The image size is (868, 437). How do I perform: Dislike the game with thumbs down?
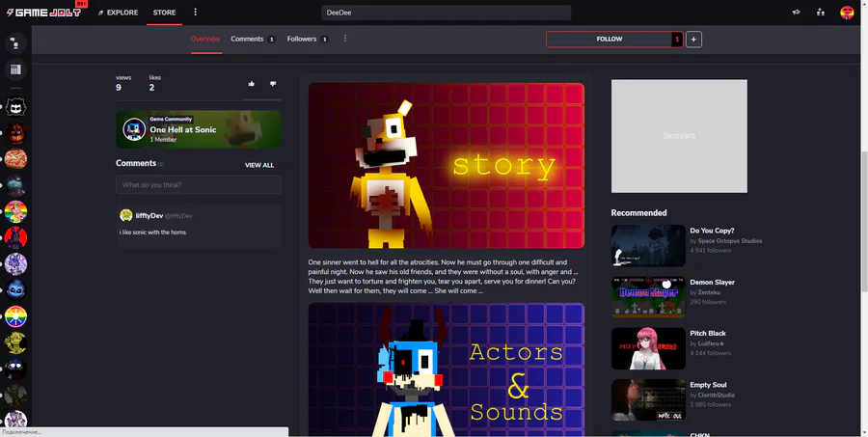(x=273, y=84)
